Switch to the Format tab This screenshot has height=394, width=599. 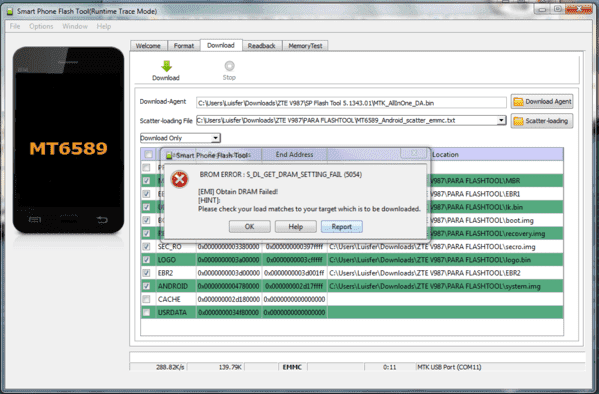tap(184, 46)
